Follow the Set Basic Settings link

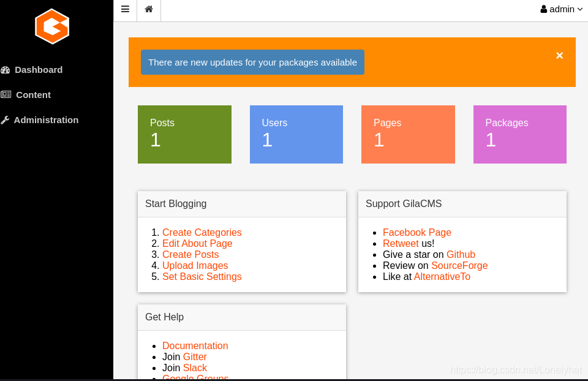click(202, 277)
